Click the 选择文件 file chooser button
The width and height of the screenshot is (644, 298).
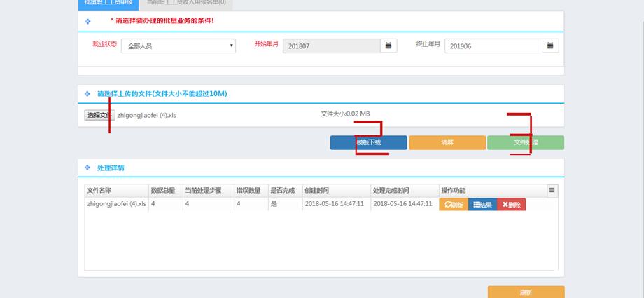(99, 115)
